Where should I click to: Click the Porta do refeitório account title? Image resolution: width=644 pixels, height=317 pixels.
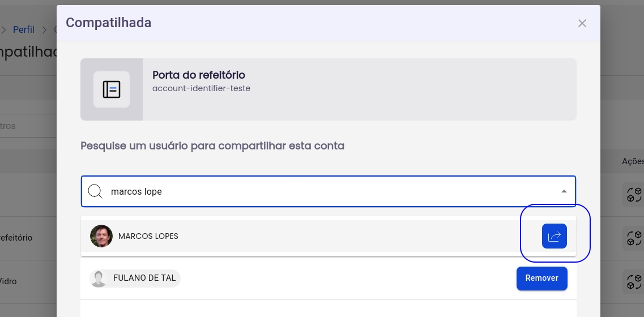point(198,75)
